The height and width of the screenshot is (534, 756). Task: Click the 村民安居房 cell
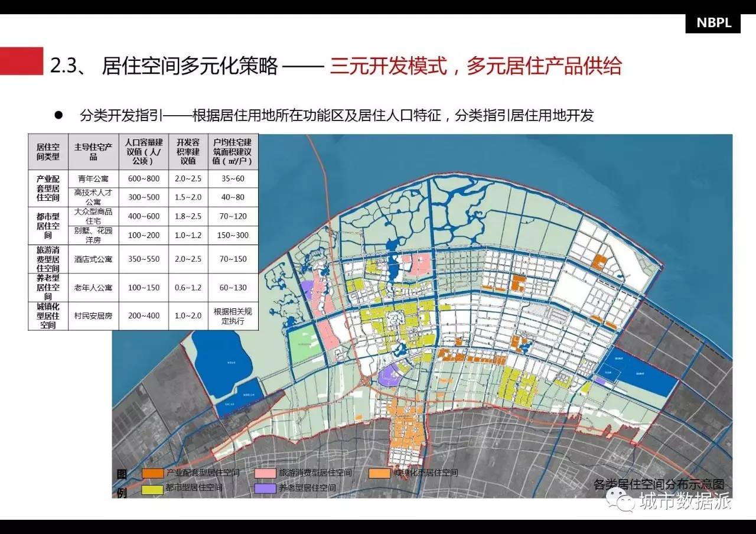pyautogui.click(x=93, y=315)
